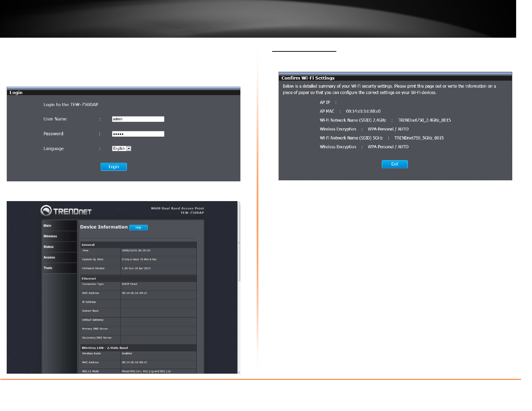Screen dimensions: 532x411
Task: Click the scrollbar up arrow of the device page
Action: click(x=239, y=203)
